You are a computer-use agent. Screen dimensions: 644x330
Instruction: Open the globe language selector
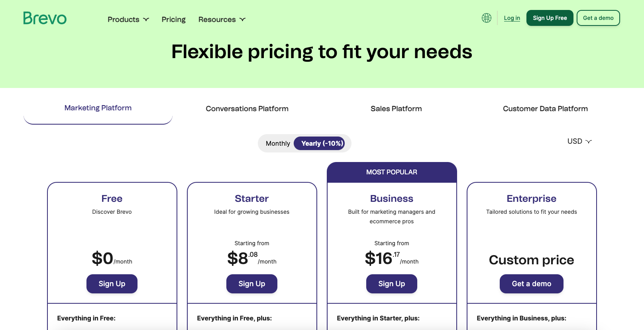pyautogui.click(x=486, y=18)
